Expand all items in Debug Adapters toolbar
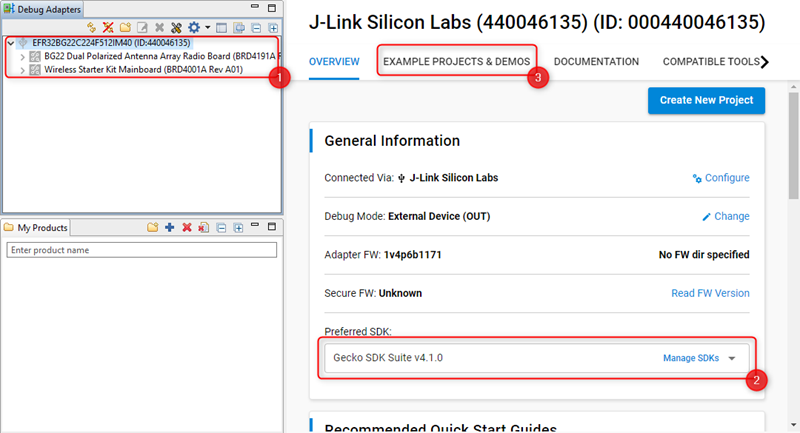 (273, 27)
